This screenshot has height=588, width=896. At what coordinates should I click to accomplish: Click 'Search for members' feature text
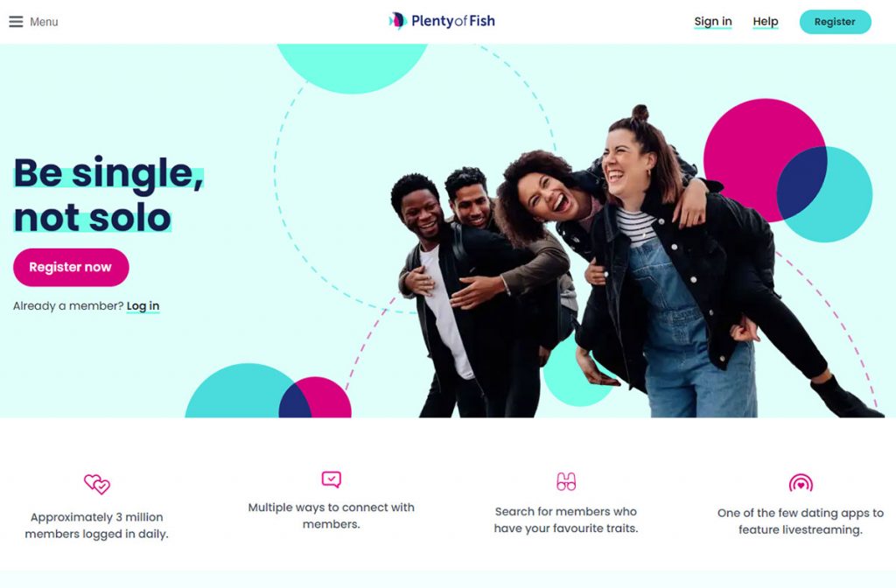pyautogui.click(x=566, y=520)
